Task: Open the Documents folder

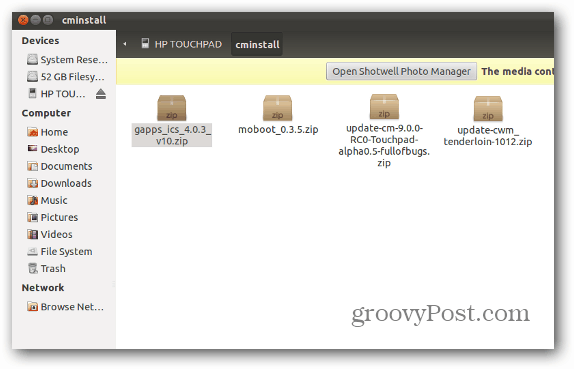Action: coord(60,166)
